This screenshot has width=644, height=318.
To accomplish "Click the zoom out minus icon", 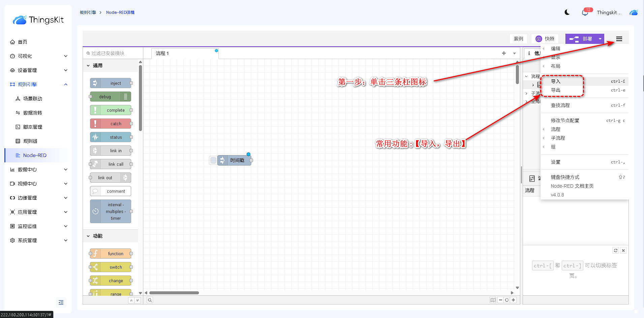I will pyautogui.click(x=500, y=300).
